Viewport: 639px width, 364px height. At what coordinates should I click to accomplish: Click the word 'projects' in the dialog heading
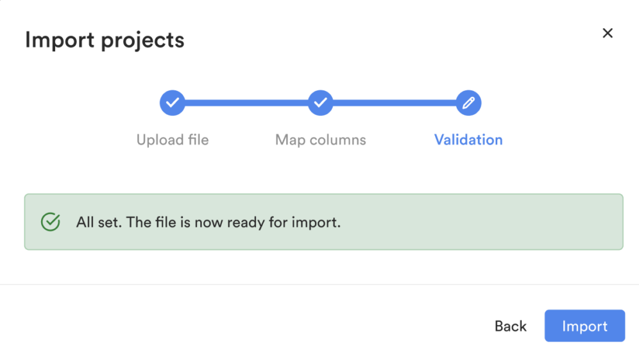142,41
